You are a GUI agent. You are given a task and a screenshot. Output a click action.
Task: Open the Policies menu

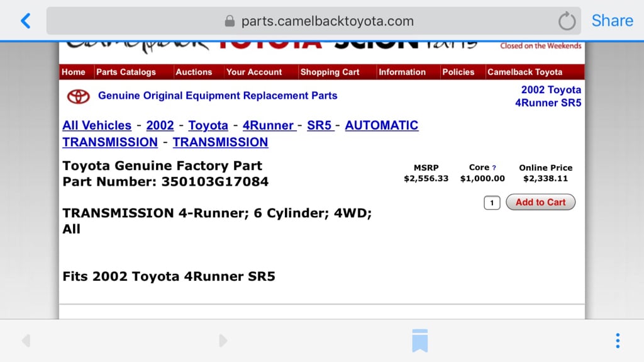pyautogui.click(x=458, y=72)
